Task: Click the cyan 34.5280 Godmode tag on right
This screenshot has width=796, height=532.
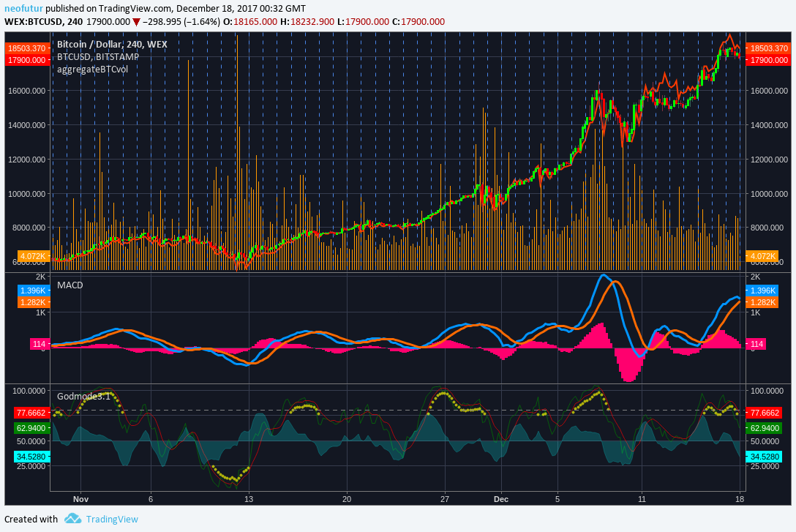Action: [764, 457]
